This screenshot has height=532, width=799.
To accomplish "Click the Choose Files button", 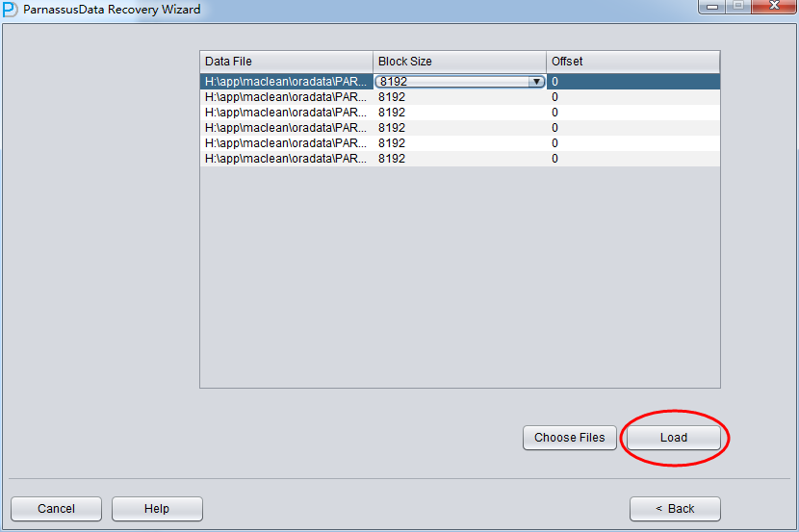I will pos(569,438).
